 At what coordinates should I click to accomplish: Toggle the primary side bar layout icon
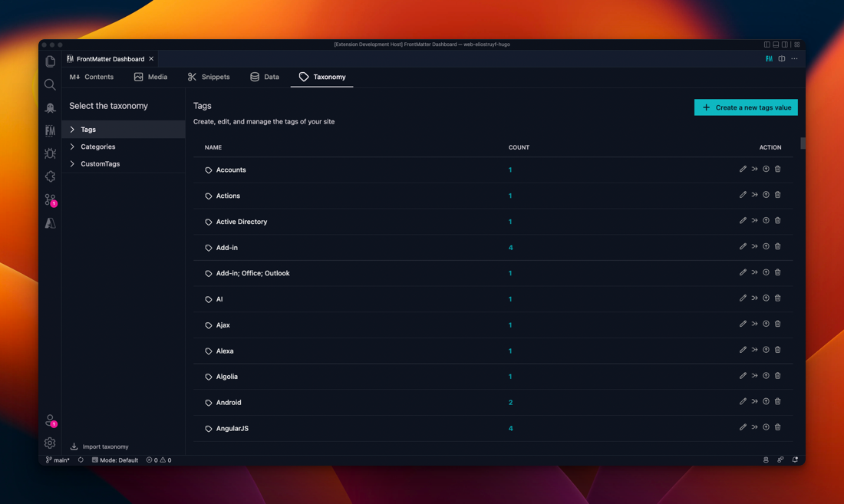pyautogui.click(x=767, y=44)
